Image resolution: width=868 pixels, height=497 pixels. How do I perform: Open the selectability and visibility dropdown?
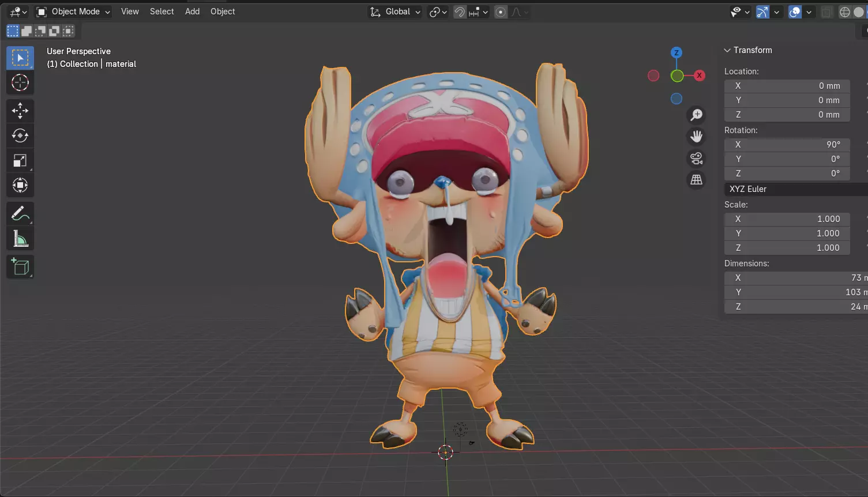point(740,12)
